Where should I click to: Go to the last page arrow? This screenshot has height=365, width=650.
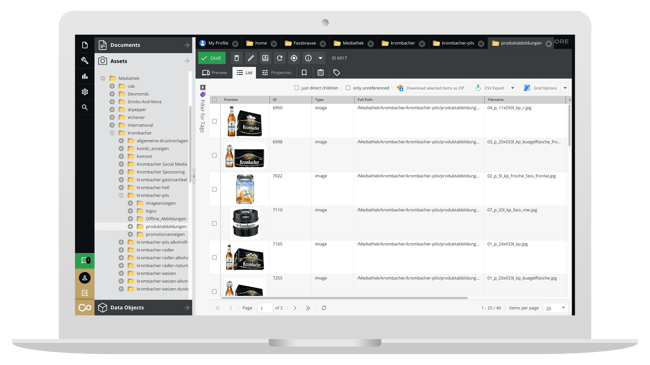tap(308, 308)
